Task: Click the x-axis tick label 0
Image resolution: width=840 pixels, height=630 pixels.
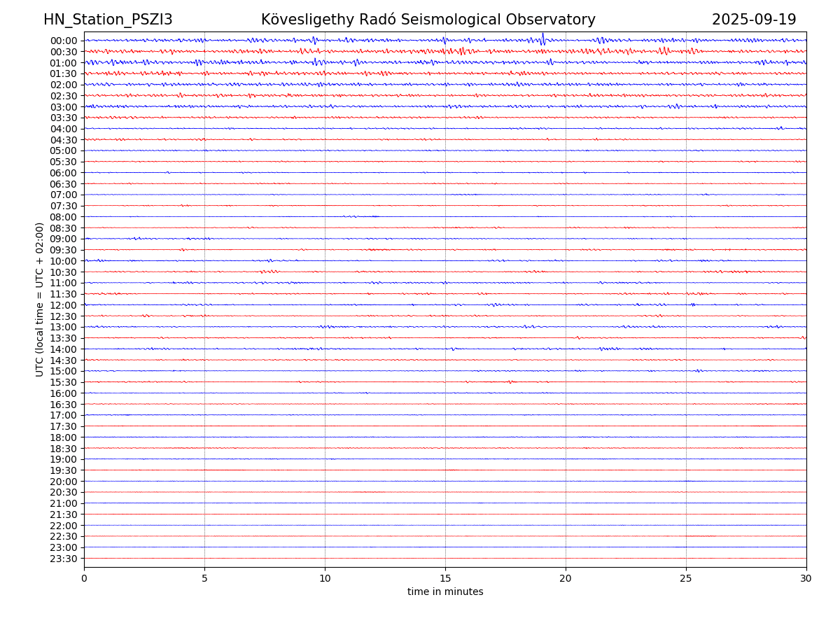Action: (x=84, y=578)
